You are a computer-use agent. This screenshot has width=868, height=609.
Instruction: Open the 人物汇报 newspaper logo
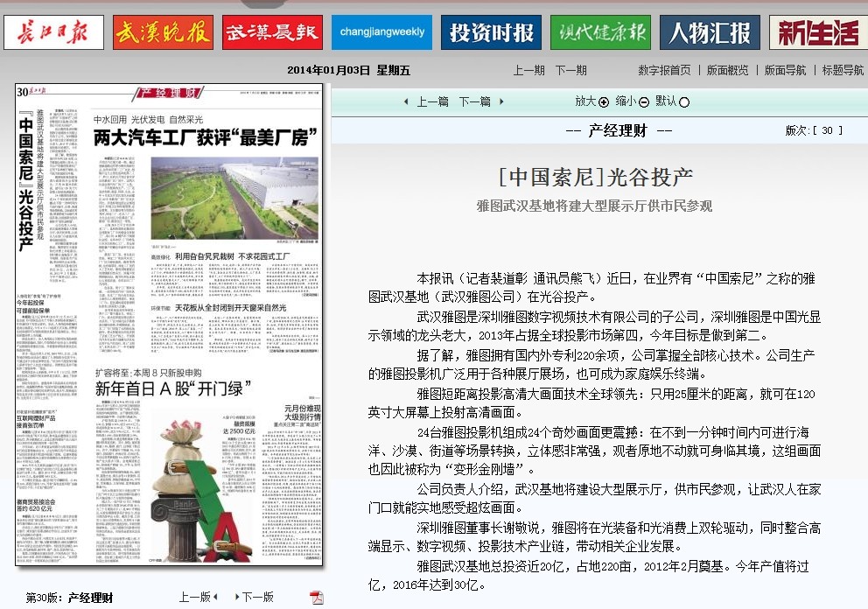point(710,32)
